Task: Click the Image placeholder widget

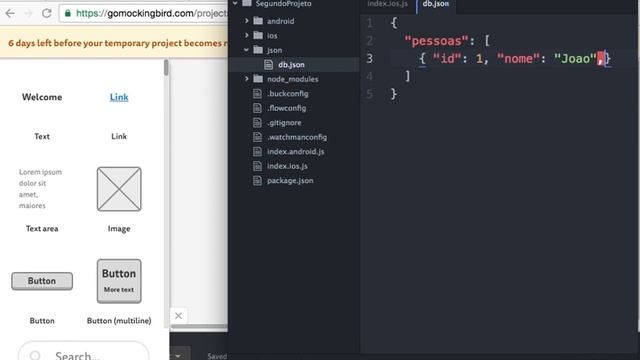Action: tap(119, 189)
